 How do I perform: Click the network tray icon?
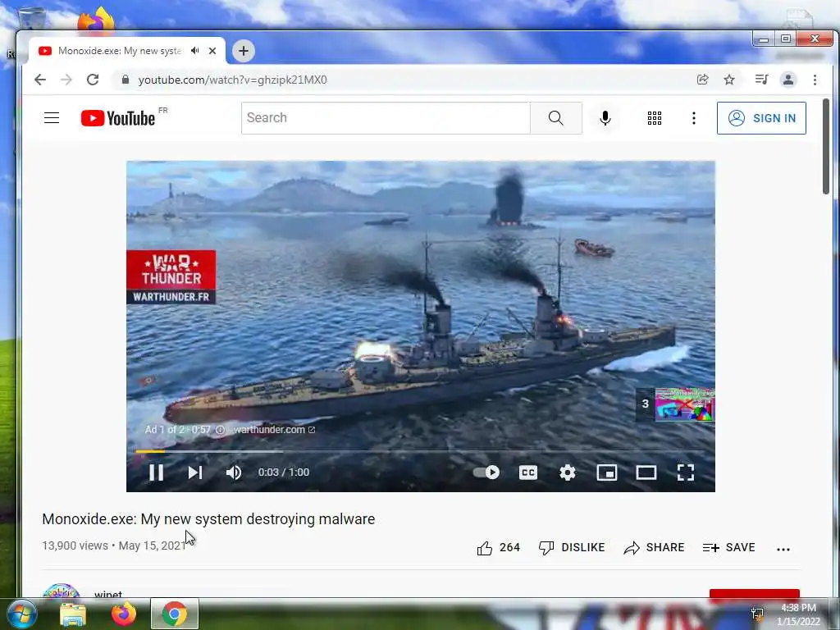[x=757, y=614]
